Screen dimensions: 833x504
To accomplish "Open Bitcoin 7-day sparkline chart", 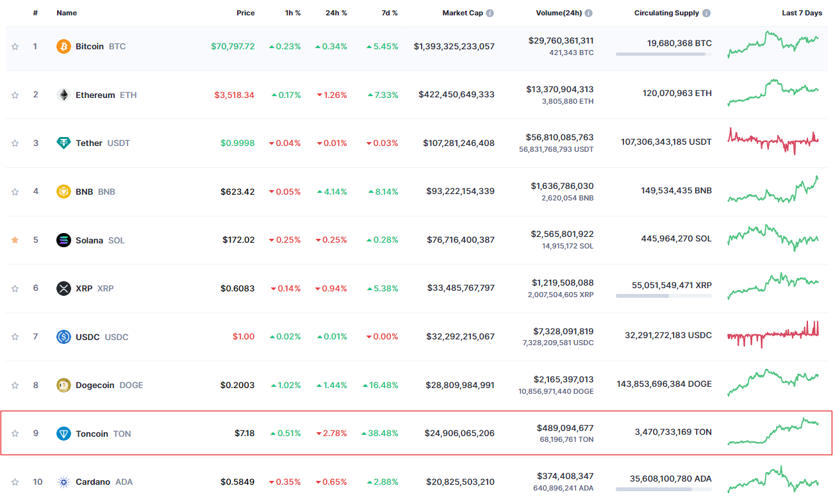I will (x=773, y=44).
